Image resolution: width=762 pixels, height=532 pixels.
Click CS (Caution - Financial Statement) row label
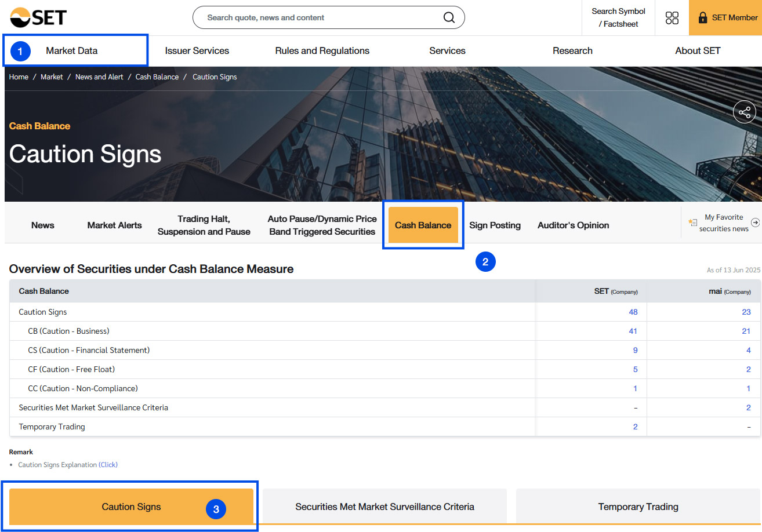[x=89, y=350]
